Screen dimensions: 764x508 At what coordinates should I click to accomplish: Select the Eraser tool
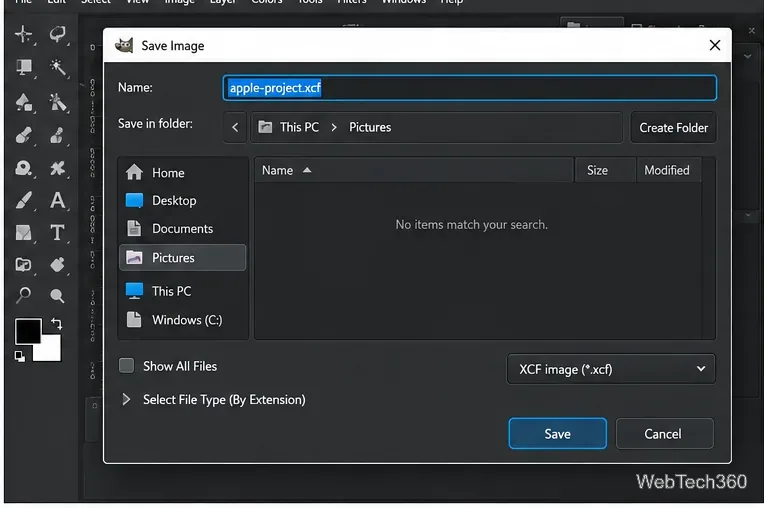point(23,135)
